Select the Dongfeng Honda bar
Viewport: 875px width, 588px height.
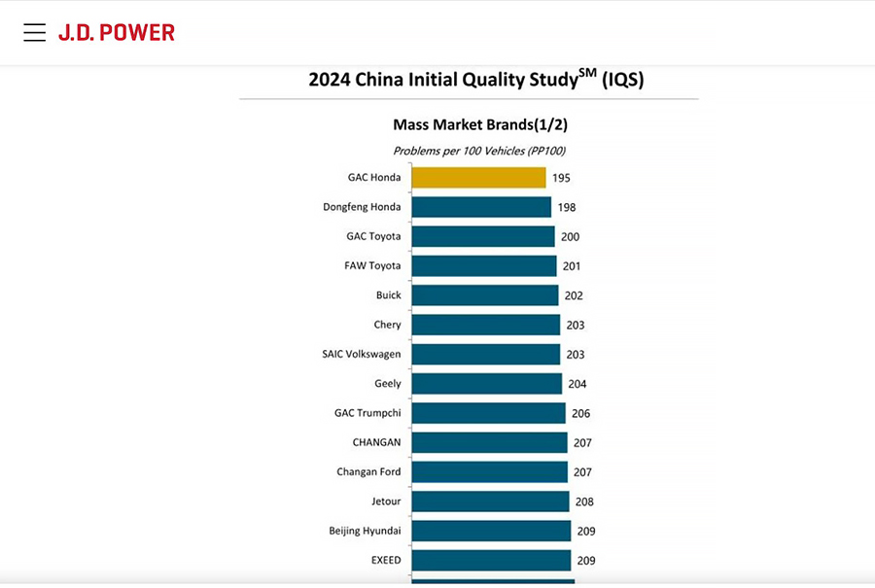coord(481,207)
